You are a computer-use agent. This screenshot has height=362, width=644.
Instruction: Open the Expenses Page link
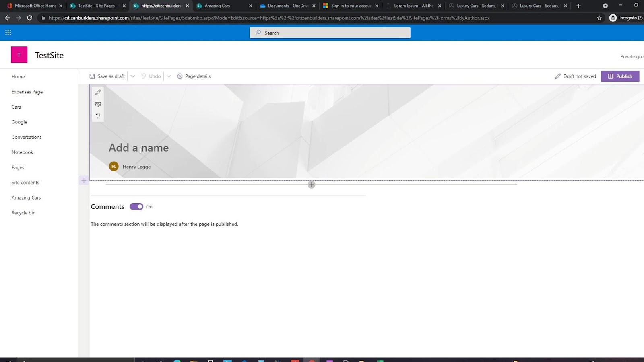(27, 92)
